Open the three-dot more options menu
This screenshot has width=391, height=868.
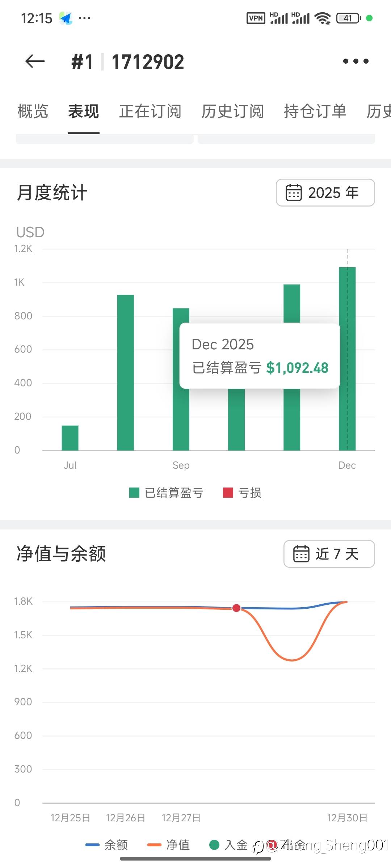[356, 61]
